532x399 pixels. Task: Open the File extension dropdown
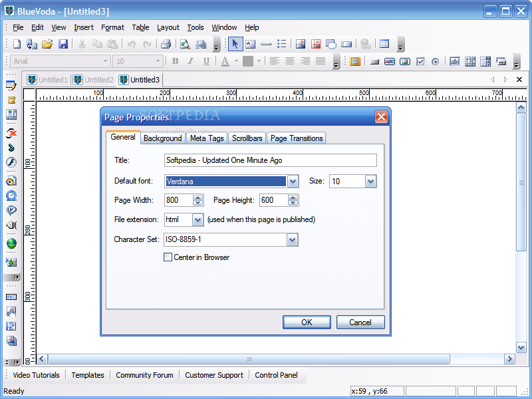[198, 219]
